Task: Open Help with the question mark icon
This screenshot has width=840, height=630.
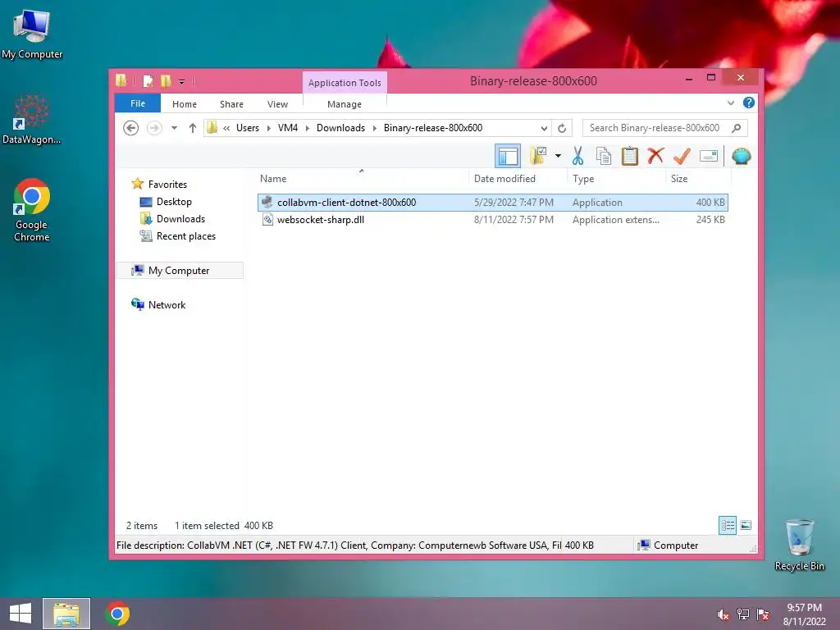Action: [x=749, y=103]
